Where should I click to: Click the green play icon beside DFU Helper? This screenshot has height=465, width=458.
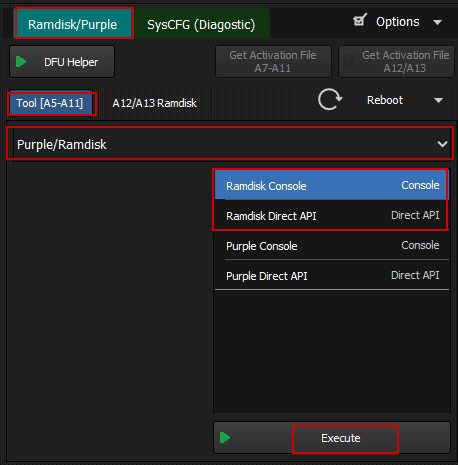21,62
